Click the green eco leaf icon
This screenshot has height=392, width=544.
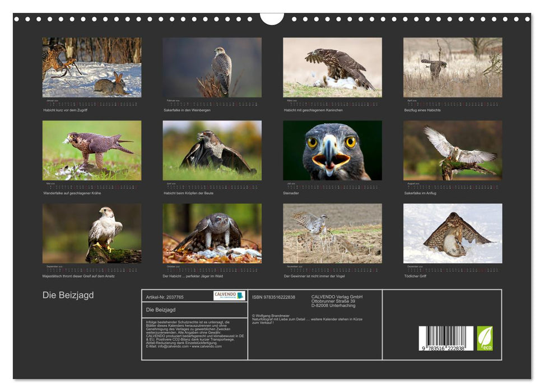[x=485, y=338]
